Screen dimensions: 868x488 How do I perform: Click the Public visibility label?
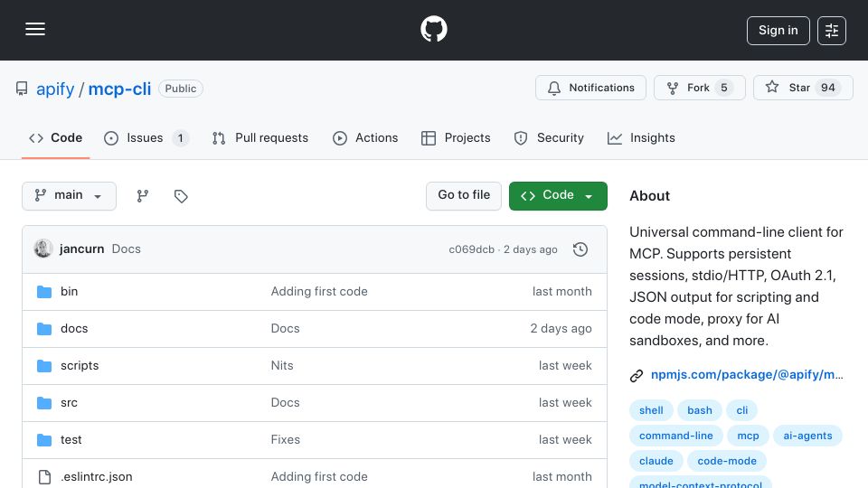(181, 89)
